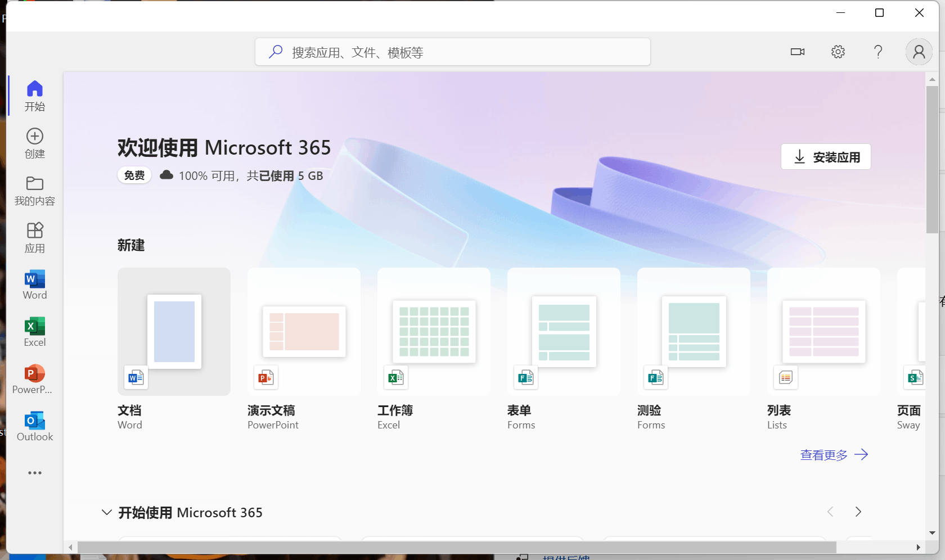Image resolution: width=945 pixels, height=560 pixels.
Task: Click the 表单 Forms label
Action: point(521,417)
